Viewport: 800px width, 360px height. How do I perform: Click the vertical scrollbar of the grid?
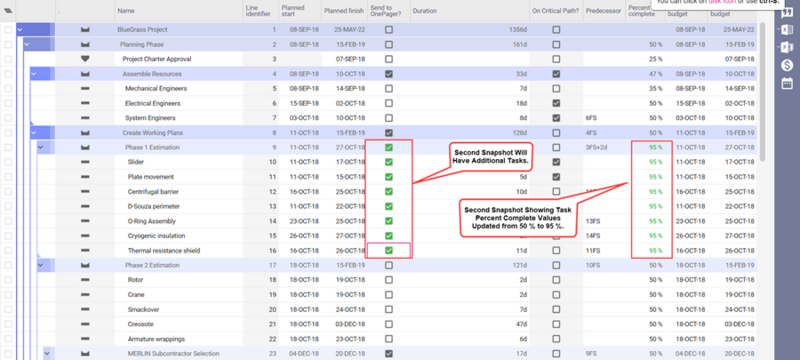click(762, 92)
